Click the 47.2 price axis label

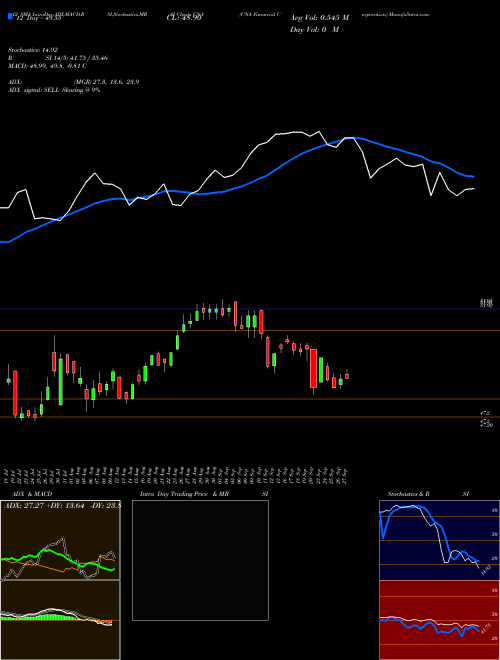tap(486, 414)
